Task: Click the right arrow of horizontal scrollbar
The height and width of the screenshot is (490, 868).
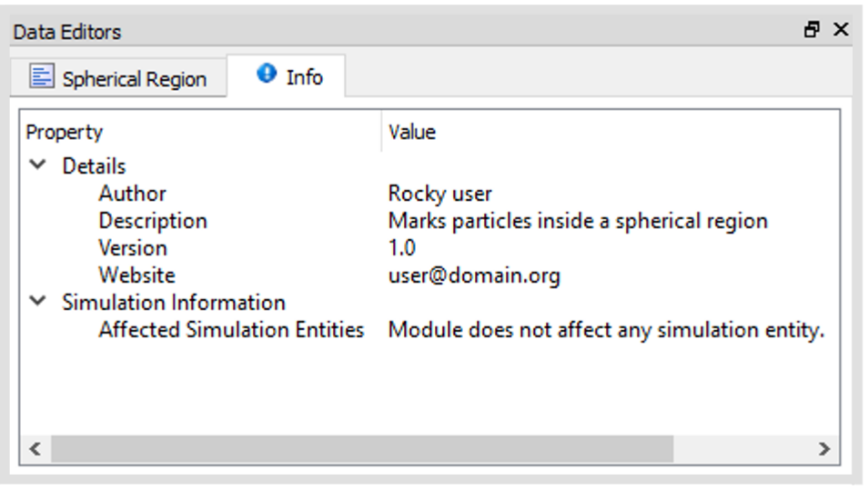Action: tap(824, 448)
